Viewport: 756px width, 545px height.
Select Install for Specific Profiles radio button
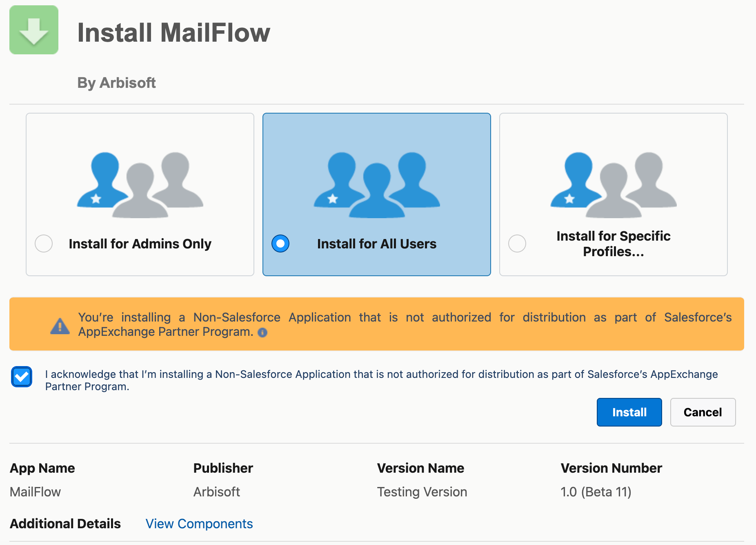517,243
